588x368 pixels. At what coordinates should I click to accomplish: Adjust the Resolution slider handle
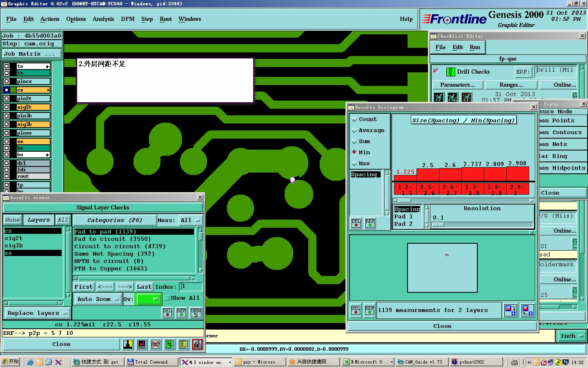pos(438,224)
